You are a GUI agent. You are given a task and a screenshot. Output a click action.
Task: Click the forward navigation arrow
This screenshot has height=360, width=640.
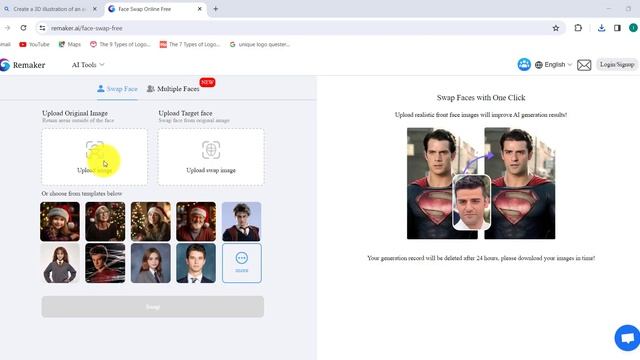coord(7,28)
